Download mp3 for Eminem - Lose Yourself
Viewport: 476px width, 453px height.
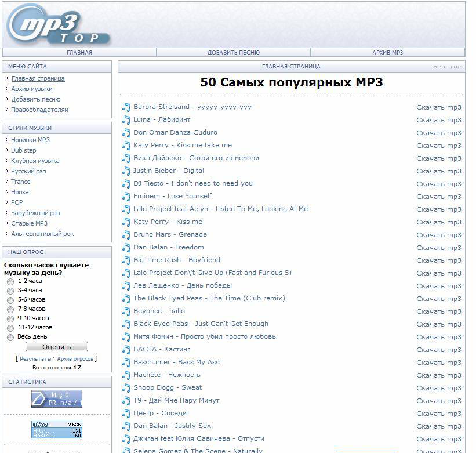(439, 197)
